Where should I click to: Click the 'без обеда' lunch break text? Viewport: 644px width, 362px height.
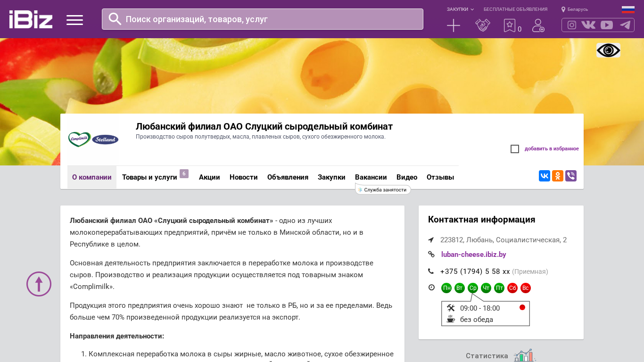tap(477, 320)
